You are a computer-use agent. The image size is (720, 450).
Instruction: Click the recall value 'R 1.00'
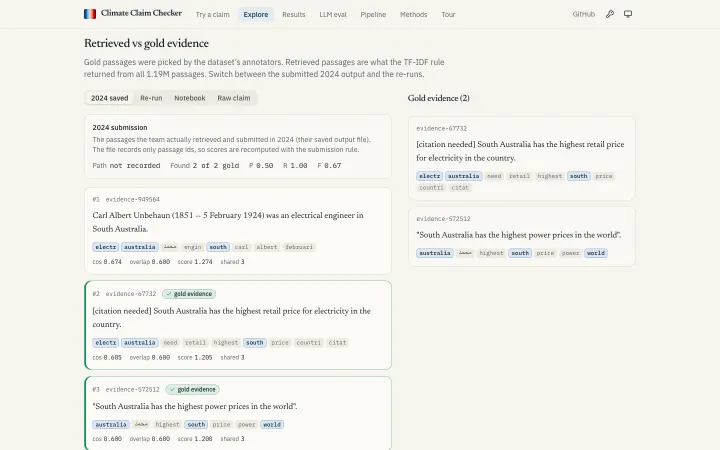pyautogui.click(x=295, y=165)
